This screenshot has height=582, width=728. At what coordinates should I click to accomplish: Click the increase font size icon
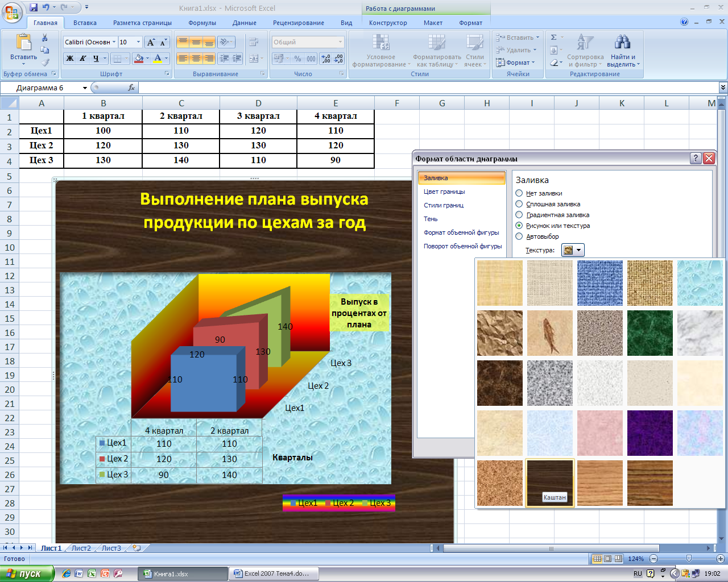pyautogui.click(x=151, y=42)
